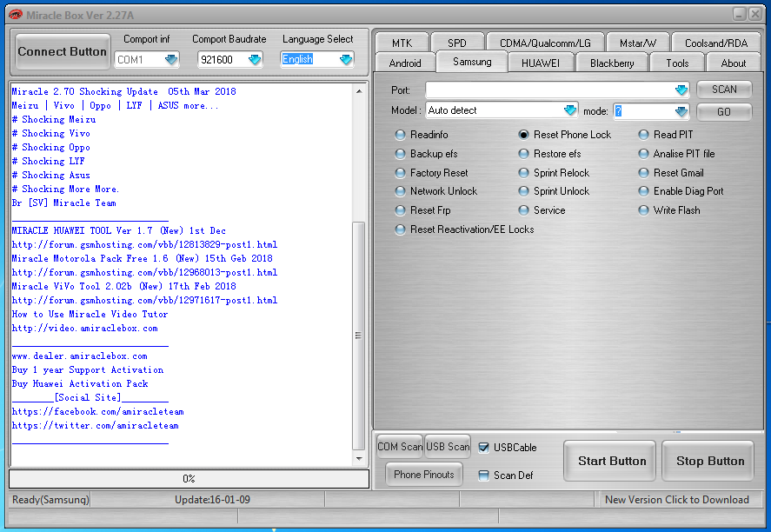Open the COM1 comport dropdown
The image size is (771, 532).
coord(171,60)
